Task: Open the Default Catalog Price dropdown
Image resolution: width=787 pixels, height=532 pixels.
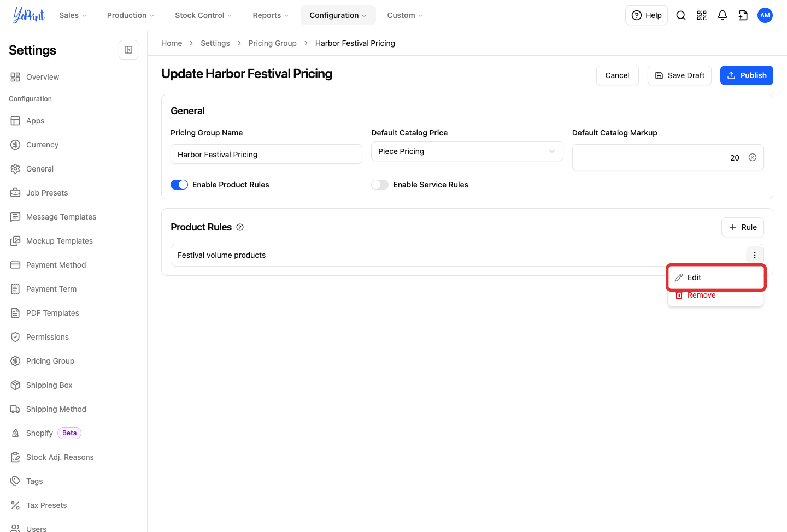Action: (x=467, y=151)
